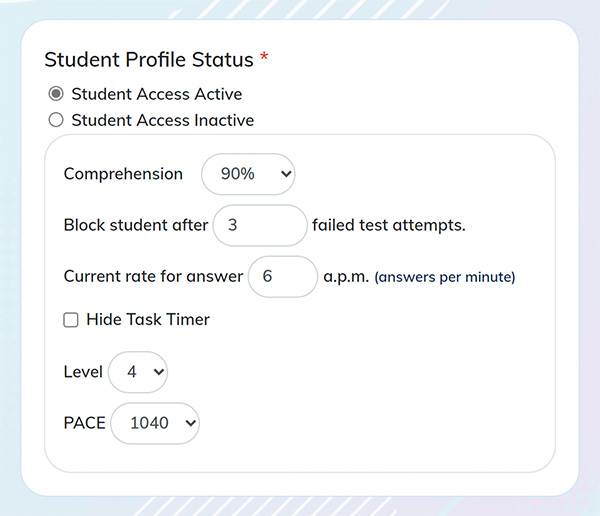Click the Comprehension dropdown chevron arrow
Screen dimensions: 600x516
tap(286, 174)
